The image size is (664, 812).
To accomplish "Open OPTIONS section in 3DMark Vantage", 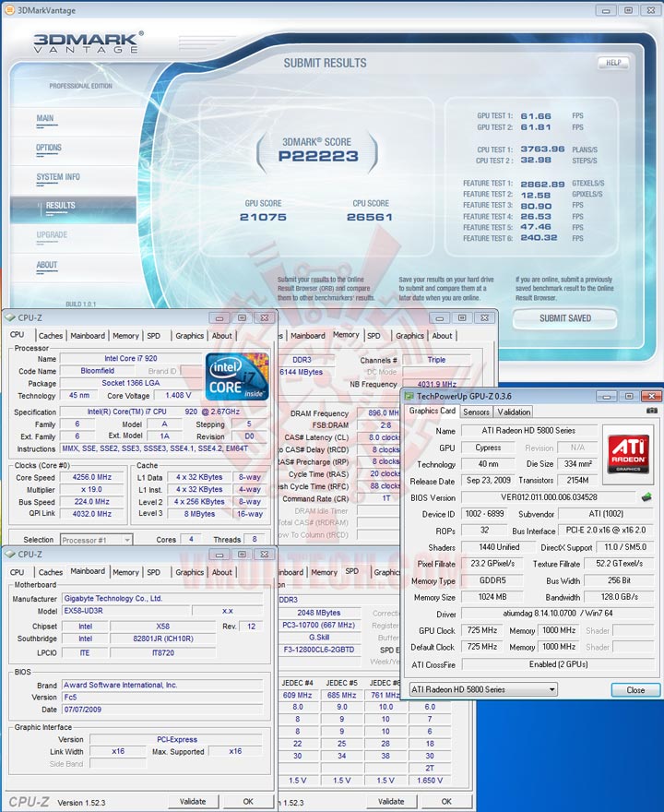I will [49, 149].
